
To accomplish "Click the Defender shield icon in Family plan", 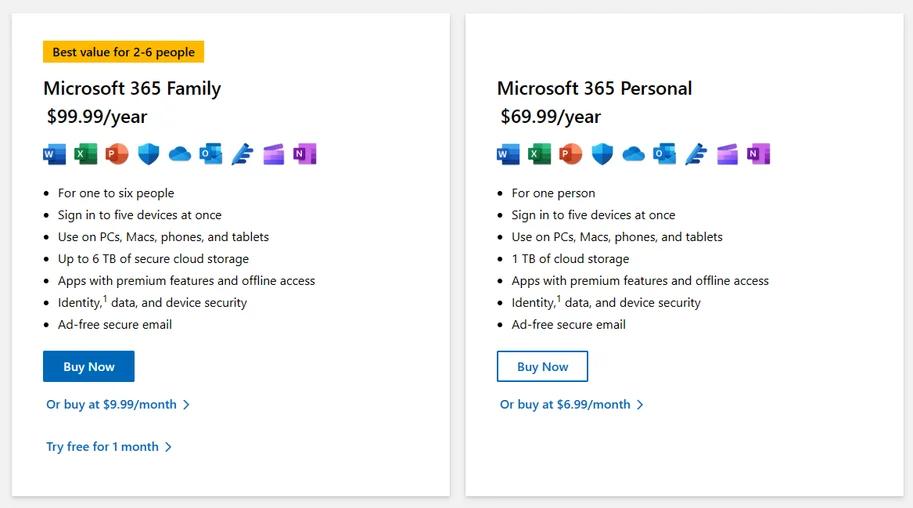I will 148,154.
